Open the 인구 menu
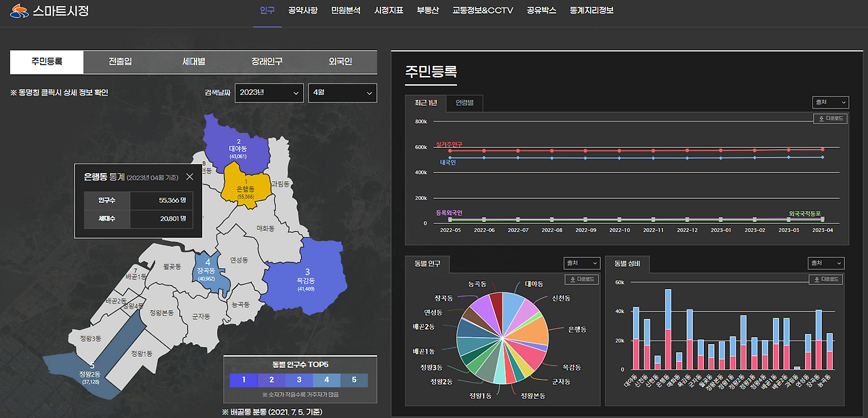The width and height of the screenshot is (868, 418). [267, 11]
